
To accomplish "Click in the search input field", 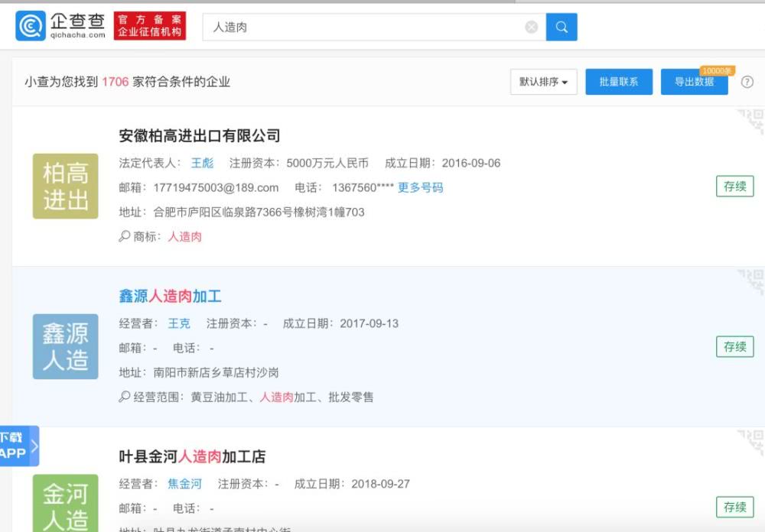I will pyautogui.click(x=363, y=28).
